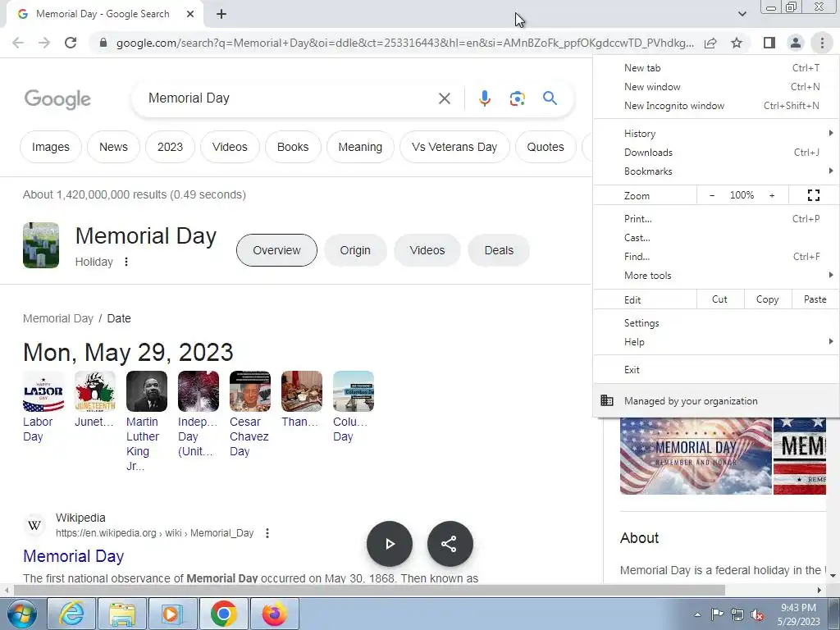This screenshot has width=840, height=630.
Task: Select the Books filter chip
Action: point(293,147)
